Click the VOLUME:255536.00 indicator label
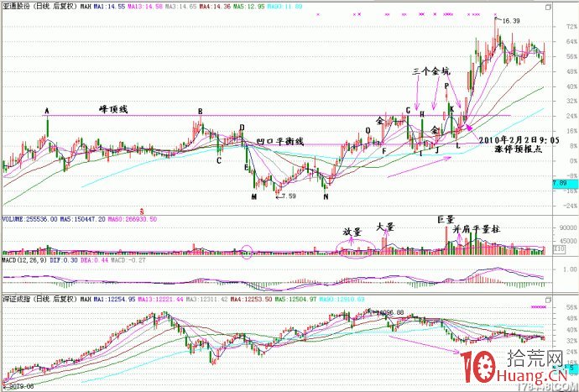Image resolution: width=579 pixels, height=392 pixels. tap(30, 219)
